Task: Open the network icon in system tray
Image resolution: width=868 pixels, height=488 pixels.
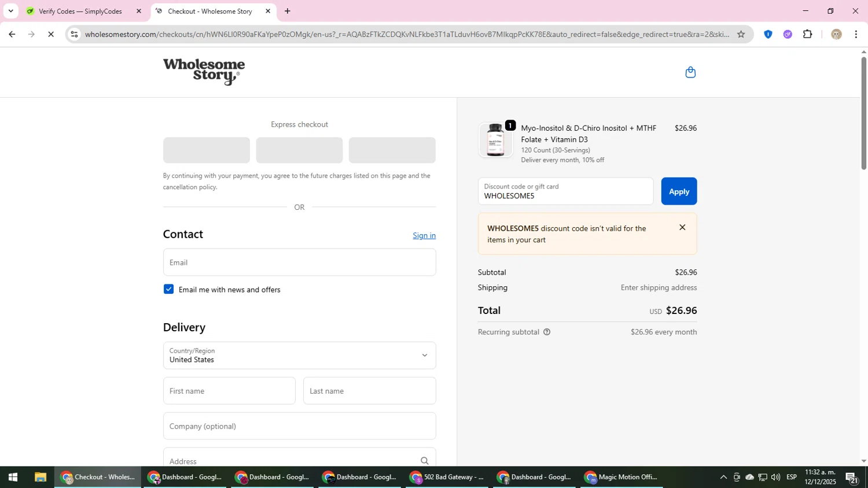Action: 763,477
